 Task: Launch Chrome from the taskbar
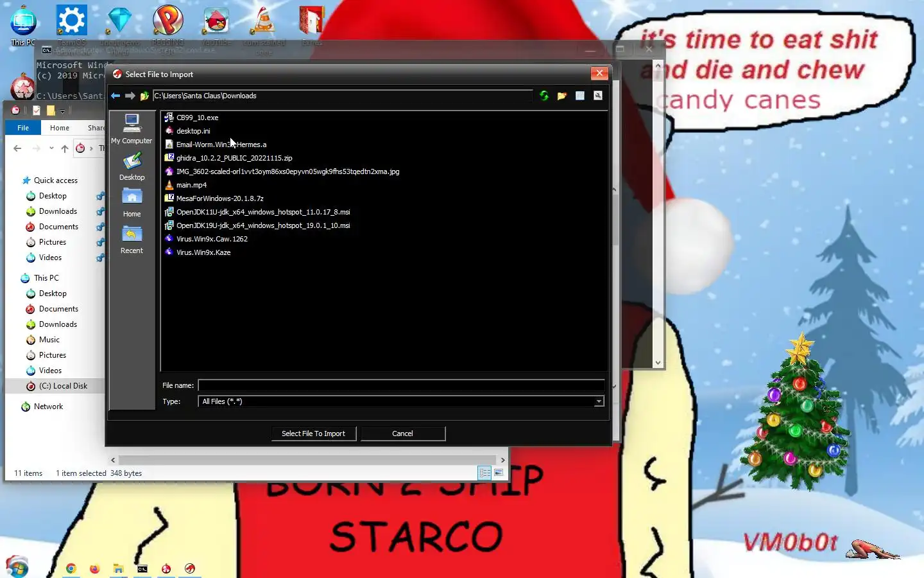click(x=71, y=568)
